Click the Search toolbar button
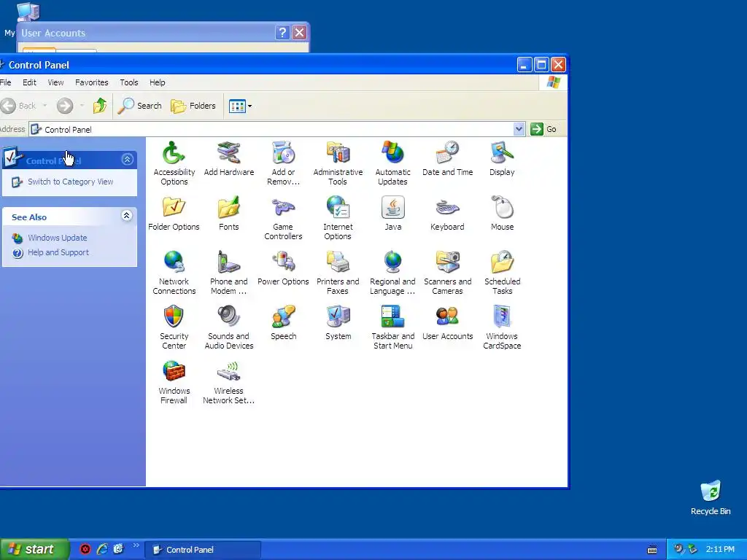The image size is (747, 560). point(140,106)
